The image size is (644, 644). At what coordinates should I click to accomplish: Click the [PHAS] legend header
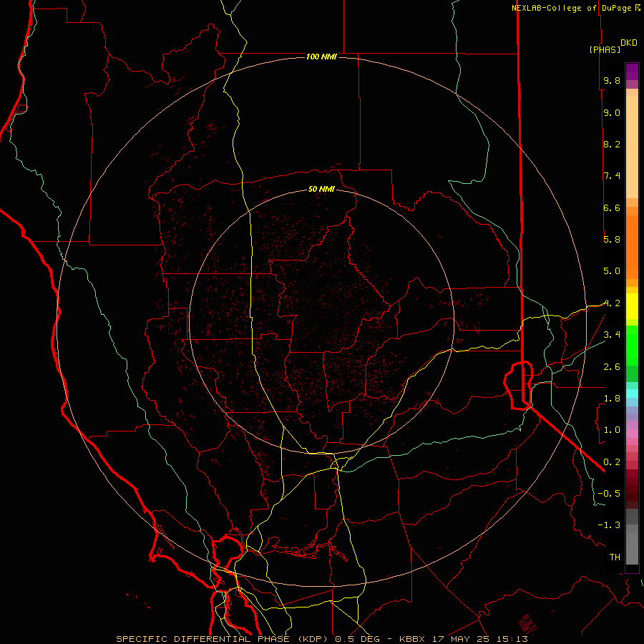(605, 50)
